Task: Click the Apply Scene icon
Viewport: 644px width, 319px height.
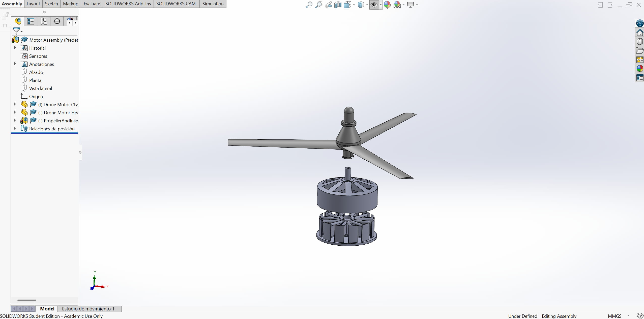Action: pos(398,5)
